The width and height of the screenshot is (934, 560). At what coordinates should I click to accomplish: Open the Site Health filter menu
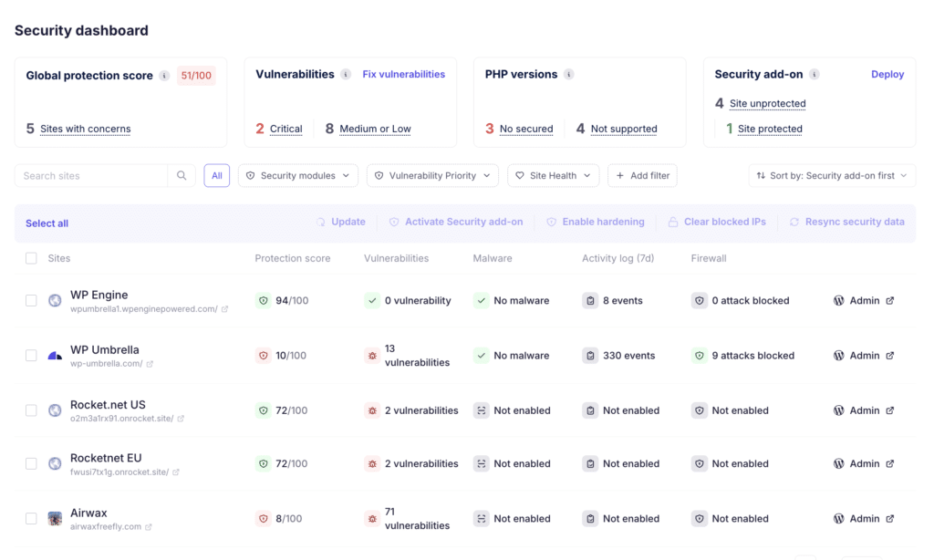554,176
